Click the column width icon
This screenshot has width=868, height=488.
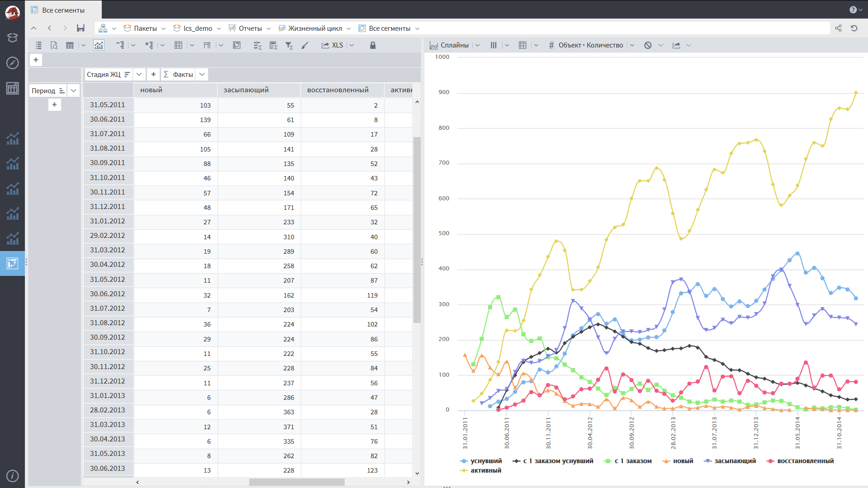click(207, 45)
